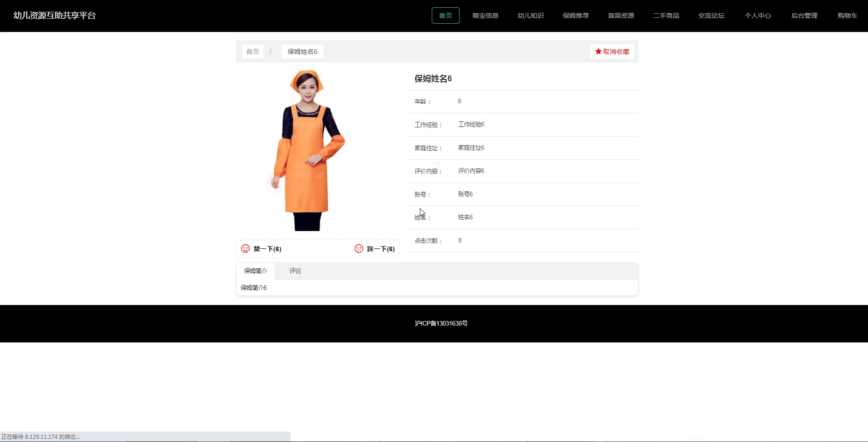Click the 点击次数 count value 8
Viewport: 868px width, 442px height.
460,240
